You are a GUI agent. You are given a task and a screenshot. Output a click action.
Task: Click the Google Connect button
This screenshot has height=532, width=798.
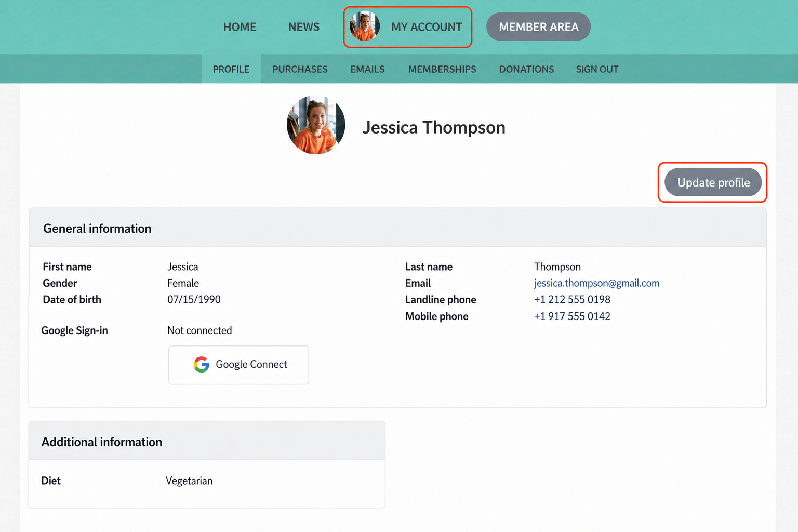pyautogui.click(x=238, y=365)
